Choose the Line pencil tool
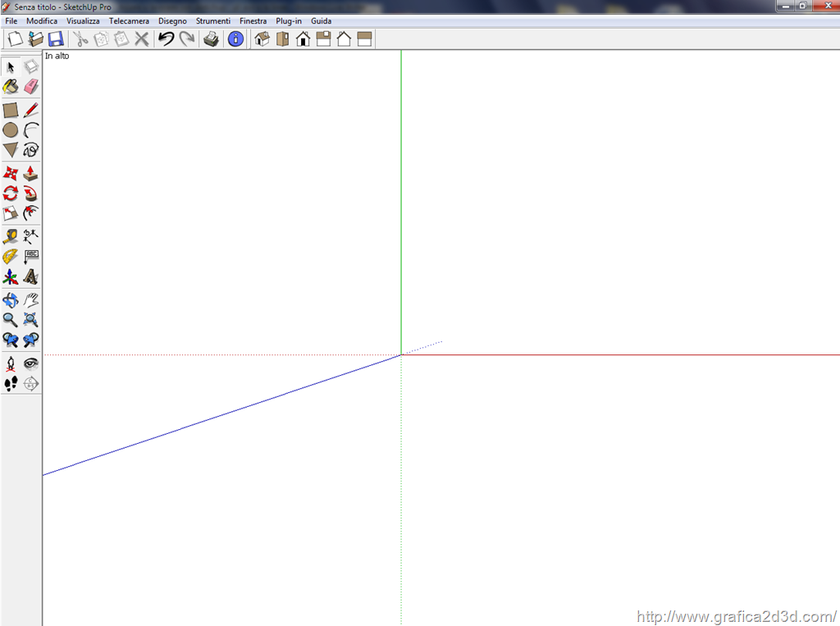Viewport: 840px width, 626px height. 31,110
